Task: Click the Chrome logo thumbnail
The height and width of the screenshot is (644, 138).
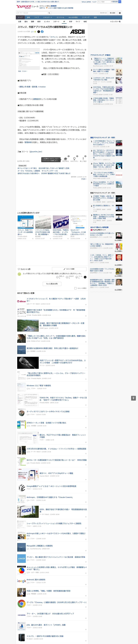Action: point(21,604)
